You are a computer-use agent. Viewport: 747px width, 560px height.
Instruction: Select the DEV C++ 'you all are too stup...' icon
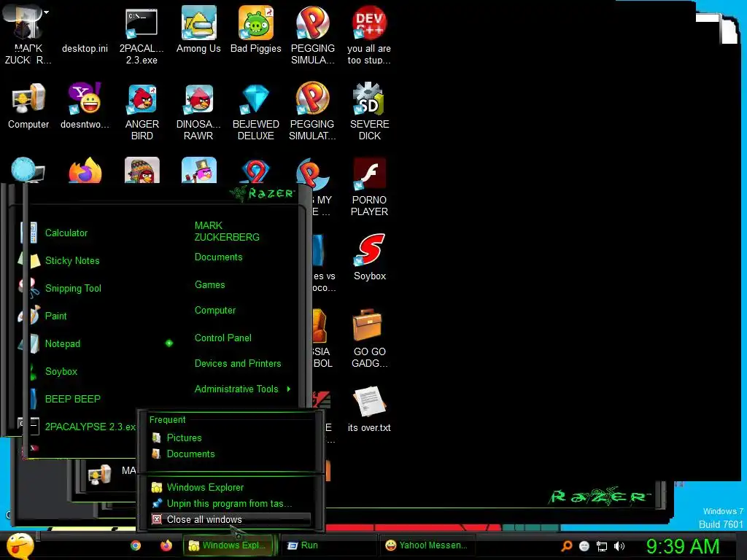369,36
